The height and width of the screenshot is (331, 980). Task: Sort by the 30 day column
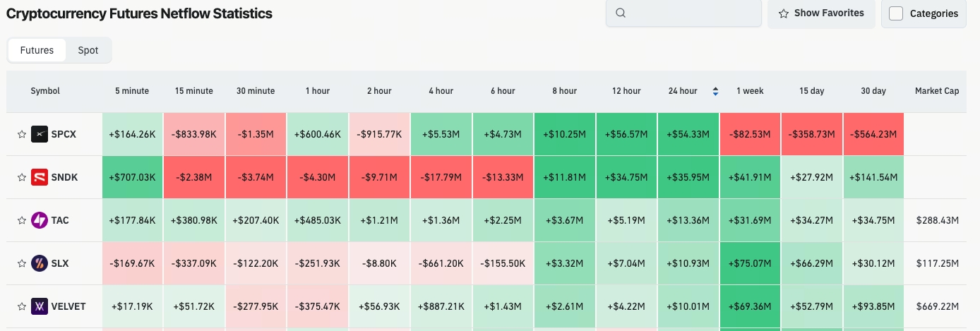(x=873, y=91)
